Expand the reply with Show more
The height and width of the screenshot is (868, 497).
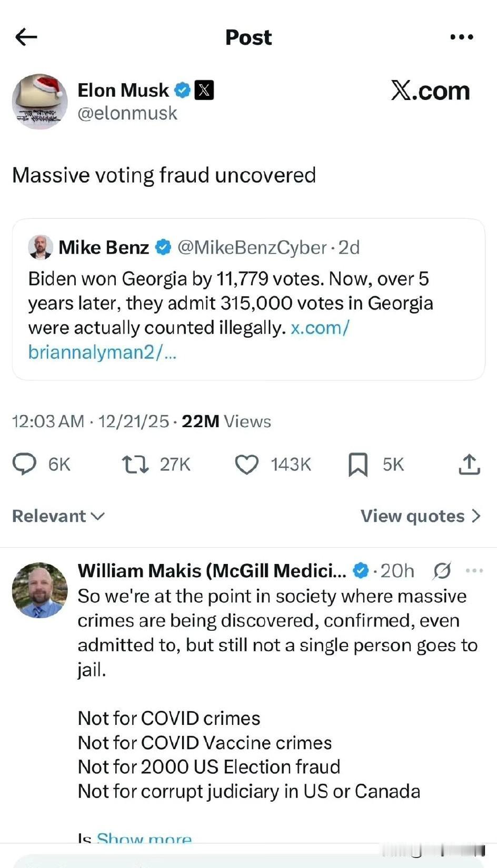pos(144,837)
